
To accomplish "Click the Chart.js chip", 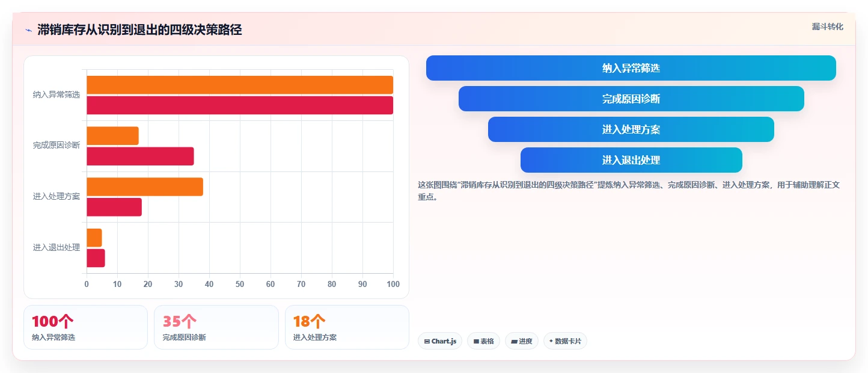I will 440,341.
